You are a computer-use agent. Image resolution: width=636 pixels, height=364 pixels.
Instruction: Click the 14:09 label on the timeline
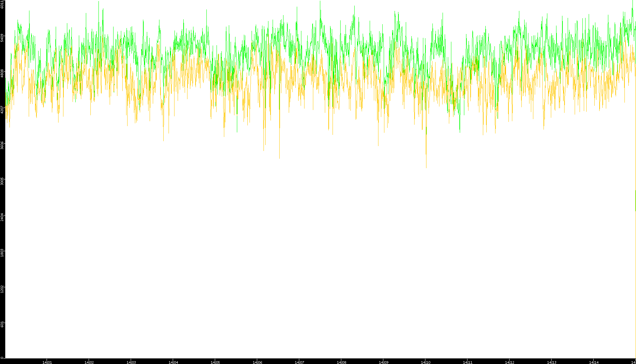click(x=383, y=362)
